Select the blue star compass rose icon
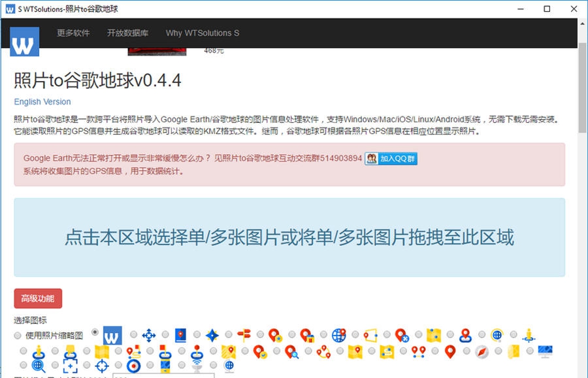Viewport: 588px width, 378px height. pos(212,334)
